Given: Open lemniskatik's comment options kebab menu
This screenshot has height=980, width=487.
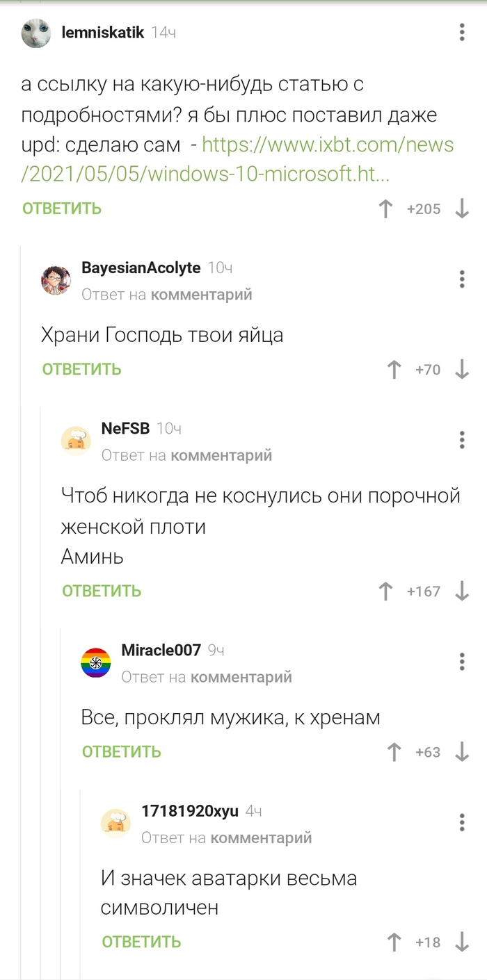Looking at the screenshot, I should click(x=461, y=32).
